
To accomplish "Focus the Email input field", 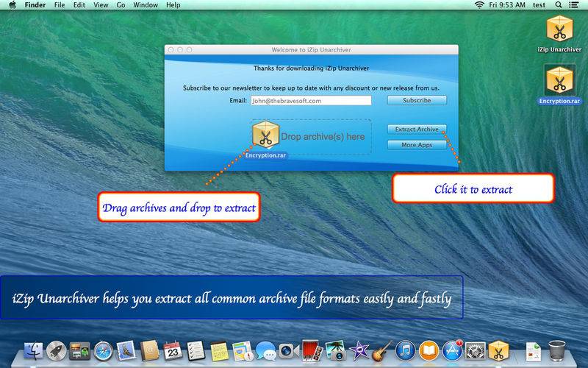I will tap(311, 101).
